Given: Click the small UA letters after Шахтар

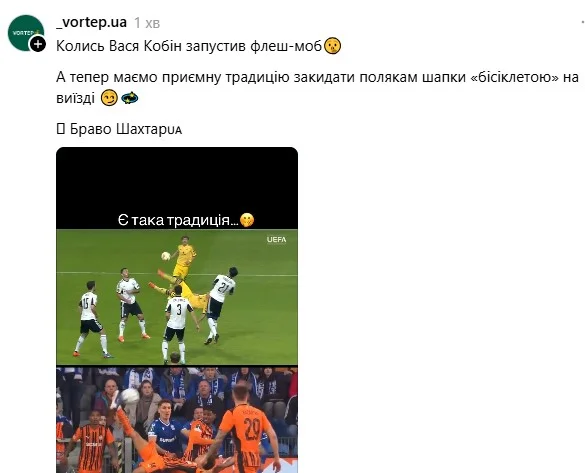Looking at the screenshot, I should click(x=177, y=131).
